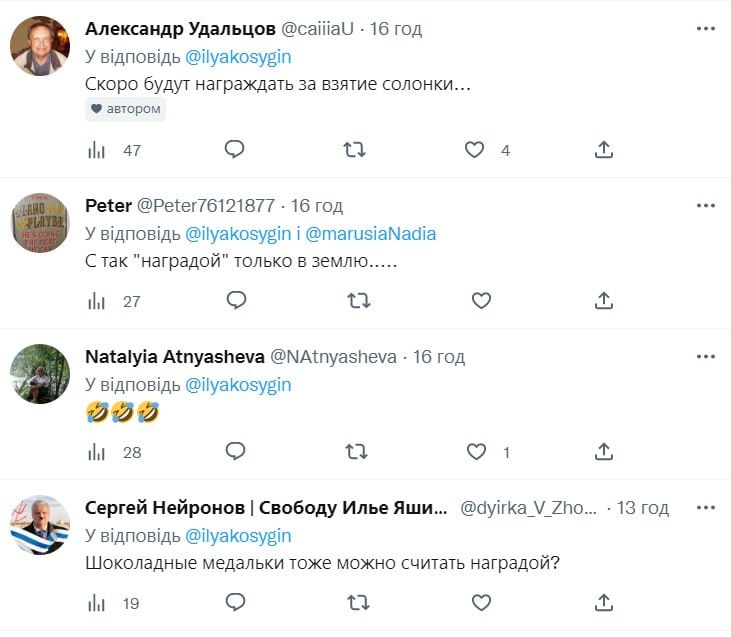Retweet the tweet about взятие солонки

[355, 150]
